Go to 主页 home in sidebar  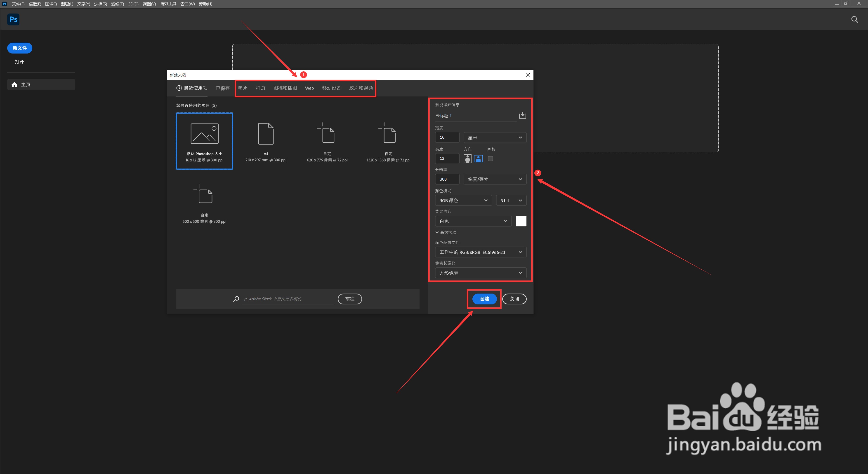pyautogui.click(x=41, y=84)
